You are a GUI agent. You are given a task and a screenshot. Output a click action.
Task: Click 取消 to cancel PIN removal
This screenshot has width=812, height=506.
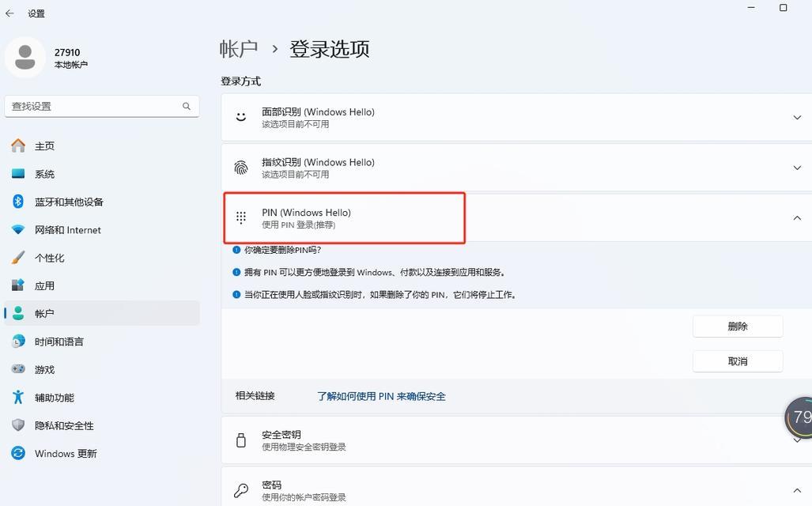[738, 361]
